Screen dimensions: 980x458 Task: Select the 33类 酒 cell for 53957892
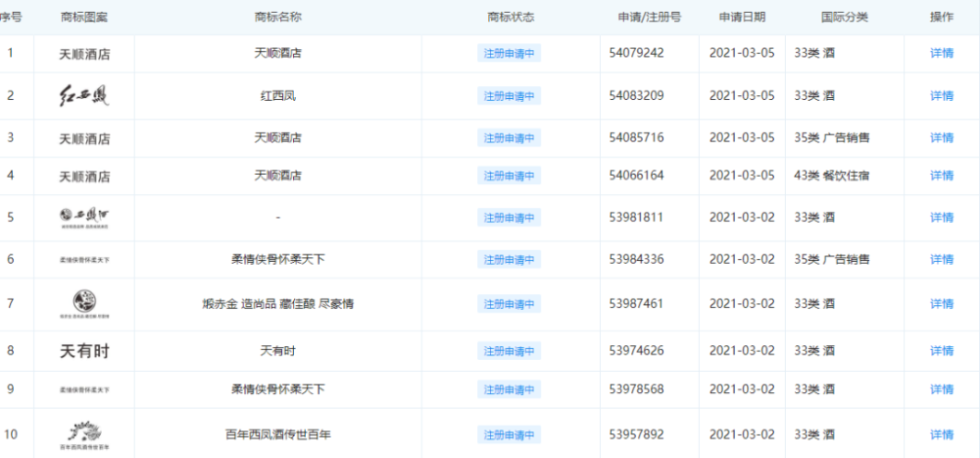click(x=814, y=434)
